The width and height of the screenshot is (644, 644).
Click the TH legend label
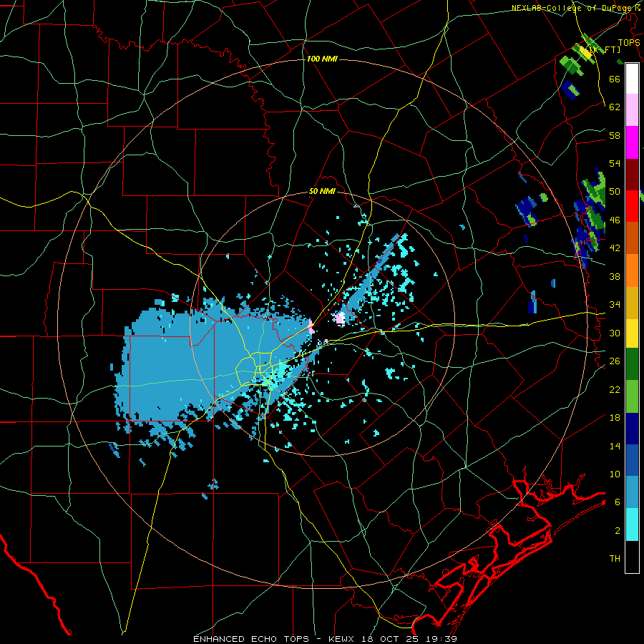(x=615, y=559)
